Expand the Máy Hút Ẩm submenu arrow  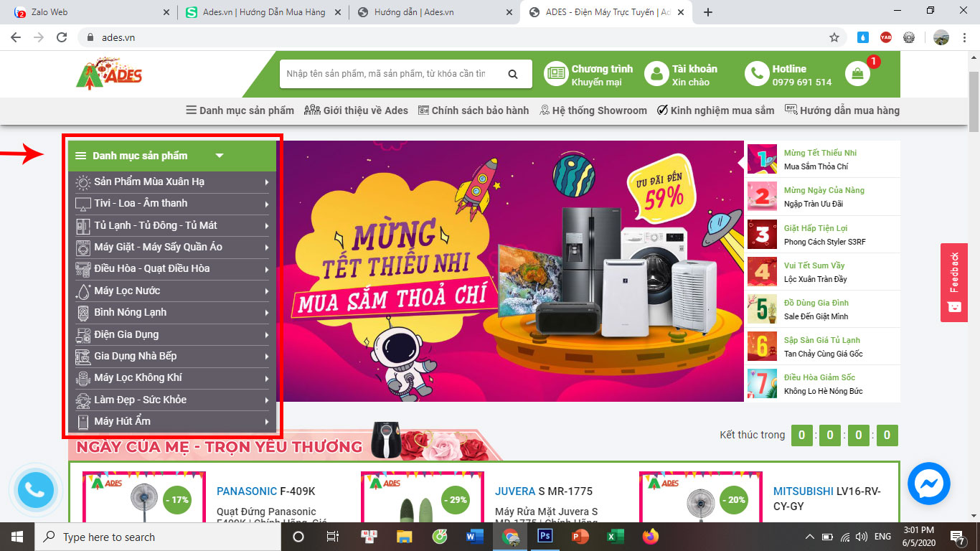(266, 422)
